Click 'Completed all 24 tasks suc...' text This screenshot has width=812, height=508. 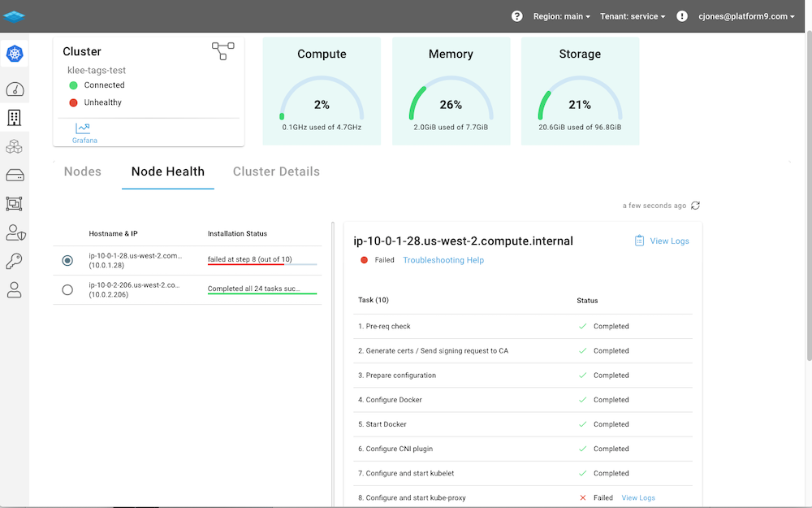click(253, 289)
